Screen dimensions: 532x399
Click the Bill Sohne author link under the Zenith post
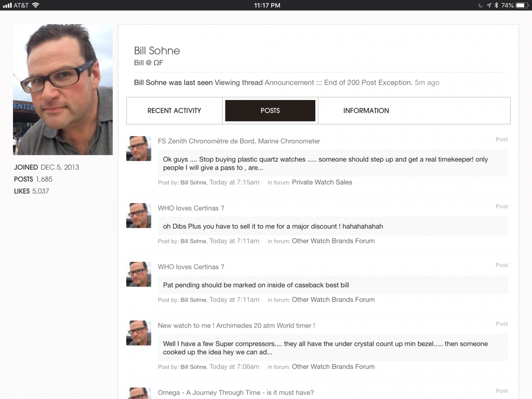(x=193, y=183)
